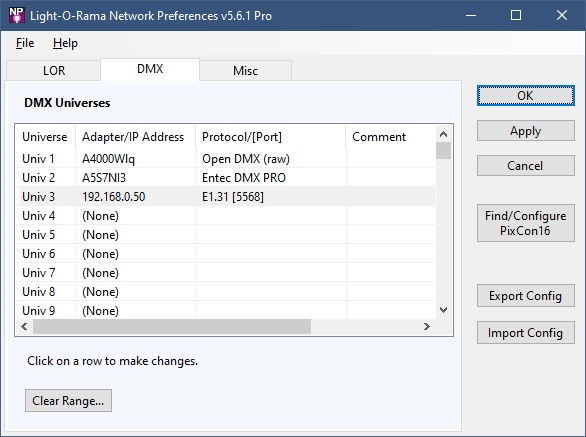Click the Entec DMX PRO protocol cell
Viewport: 586px width, 437px height.
244,178
